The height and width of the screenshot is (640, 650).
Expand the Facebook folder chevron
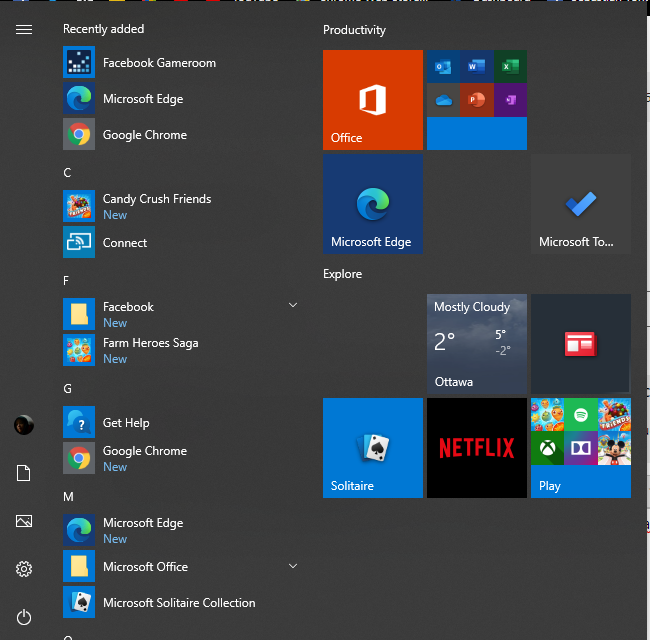tap(293, 304)
